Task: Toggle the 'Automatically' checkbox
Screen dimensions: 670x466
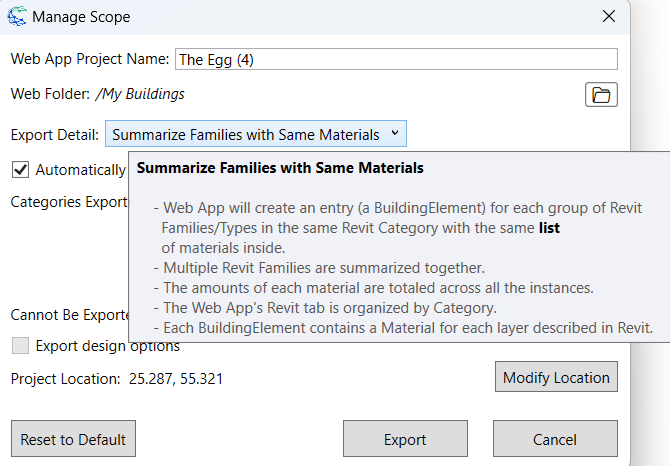Action: 20,170
